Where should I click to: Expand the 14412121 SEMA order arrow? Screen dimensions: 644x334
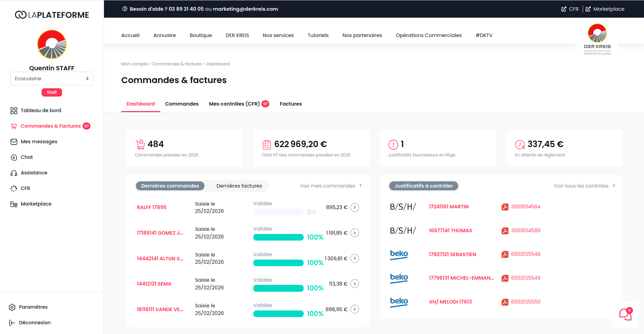[355, 284]
